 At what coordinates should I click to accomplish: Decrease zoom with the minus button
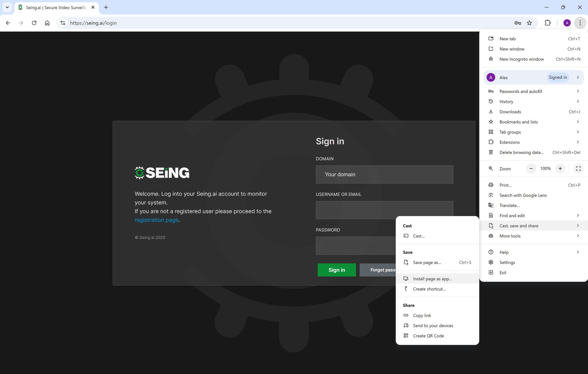[531, 169]
